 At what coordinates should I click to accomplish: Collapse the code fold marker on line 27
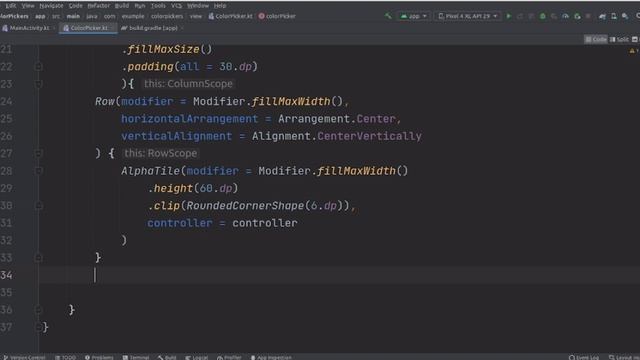pos(38,153)
